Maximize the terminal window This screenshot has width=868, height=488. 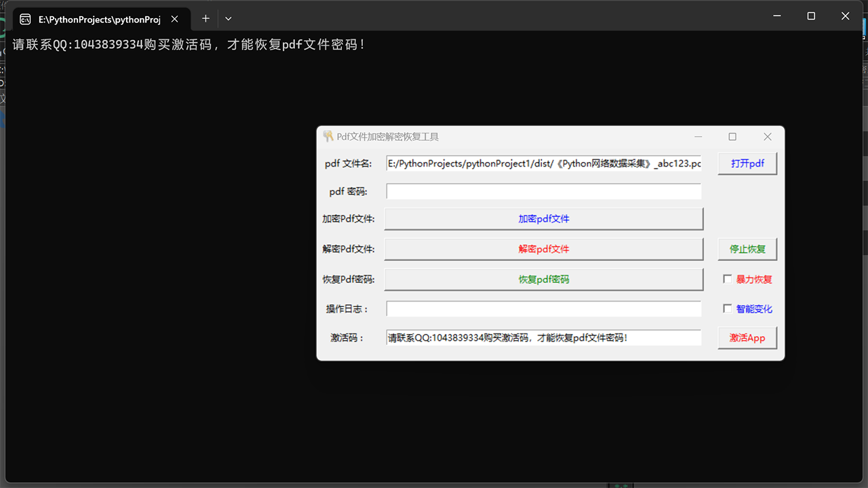click(811, 16)
